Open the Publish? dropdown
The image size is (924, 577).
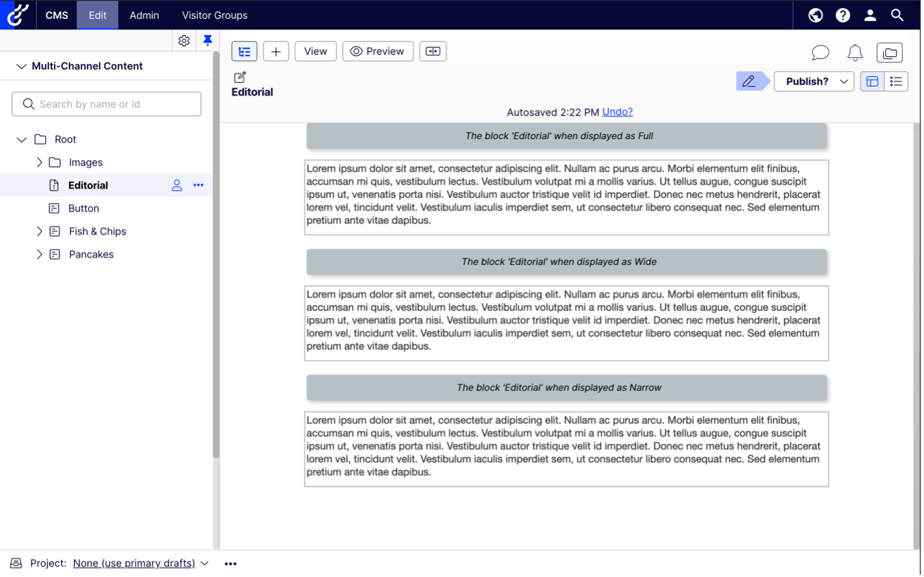814,81
